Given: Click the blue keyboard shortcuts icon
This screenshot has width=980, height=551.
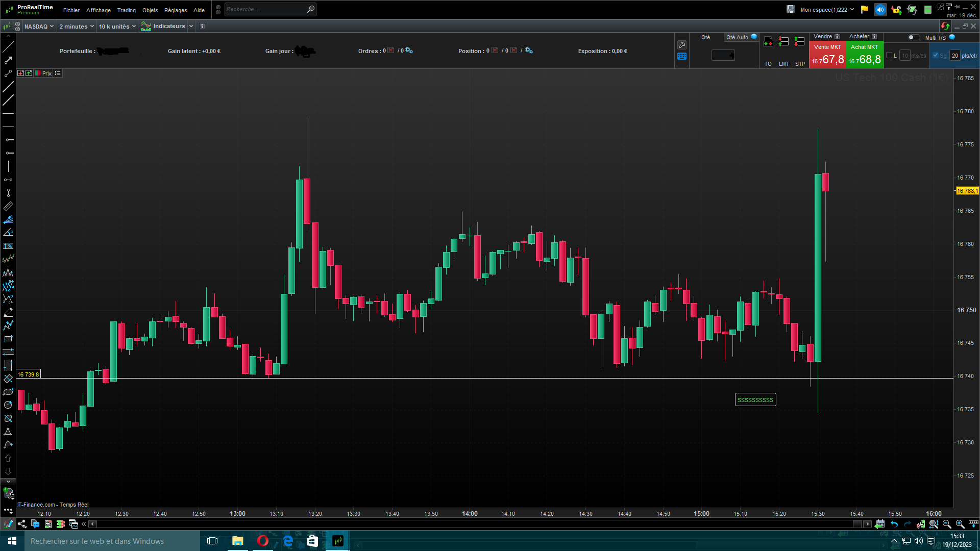Looking at the screenshot, I should pos(682,57).
